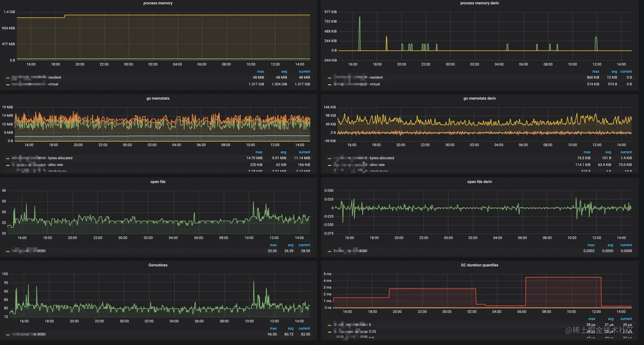This screenshot has height=345, width=644.
Task: Open the process memory panel title menu
Action: tap(158, 3)
